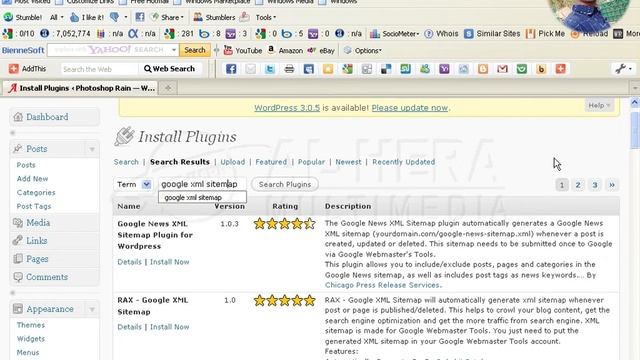Select the Install Plugins browser tab
Viewport: 640px width, 360px height.
click(80, 88)
